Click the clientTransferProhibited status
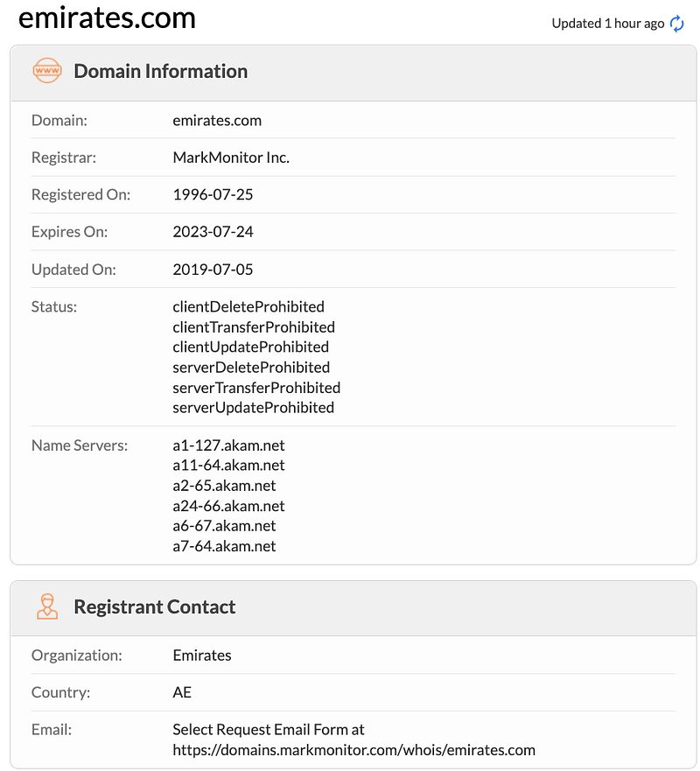Screen dimensions: 700x771 (x=254, y=327)
